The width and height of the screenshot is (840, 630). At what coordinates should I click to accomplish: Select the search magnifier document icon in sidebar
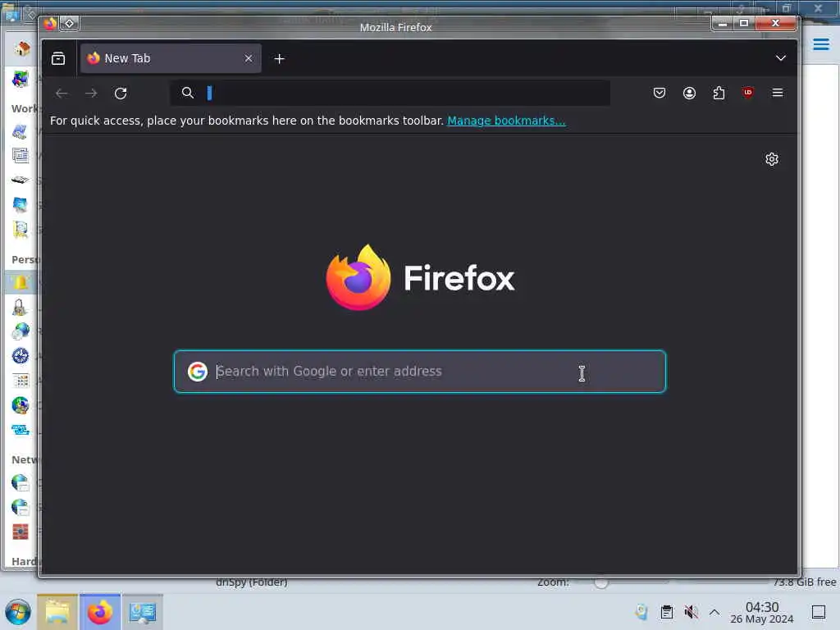[x=21, y=230]
